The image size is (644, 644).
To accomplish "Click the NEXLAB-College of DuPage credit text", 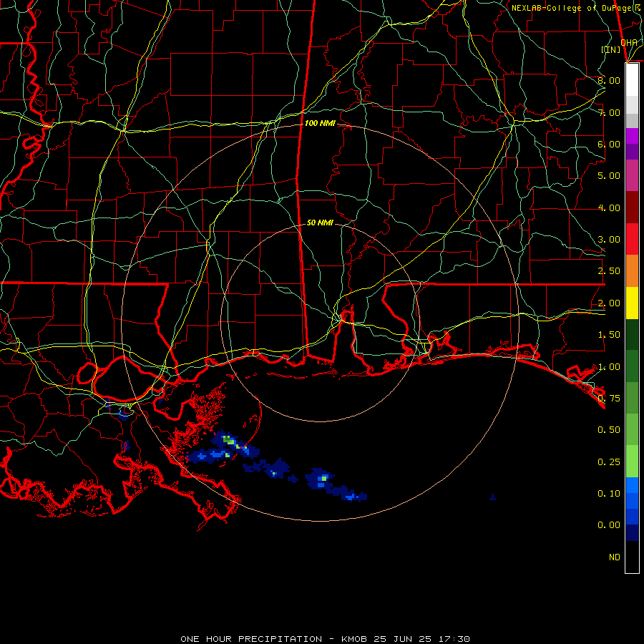I will pyautogui.click(x=575, y=8).
